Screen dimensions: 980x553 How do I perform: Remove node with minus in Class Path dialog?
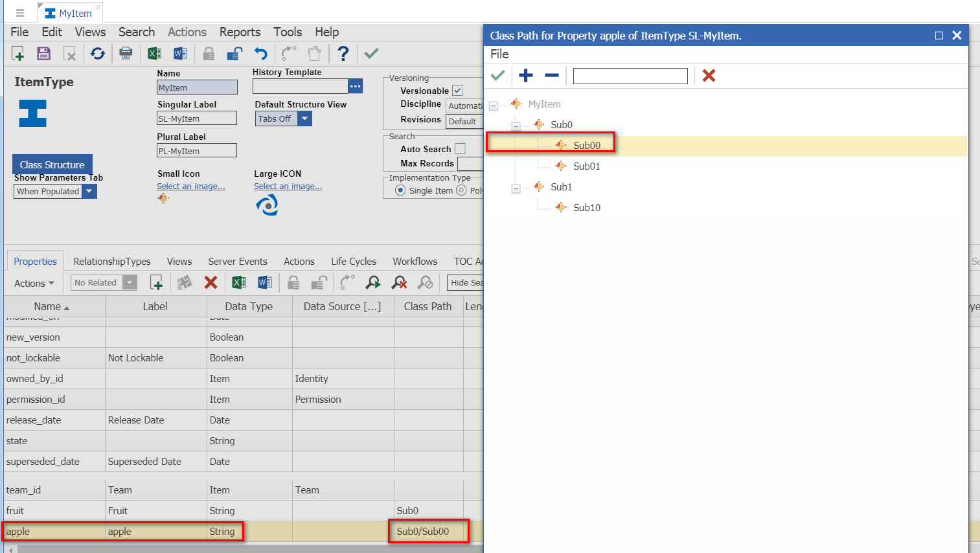click(x=552, y=76)
